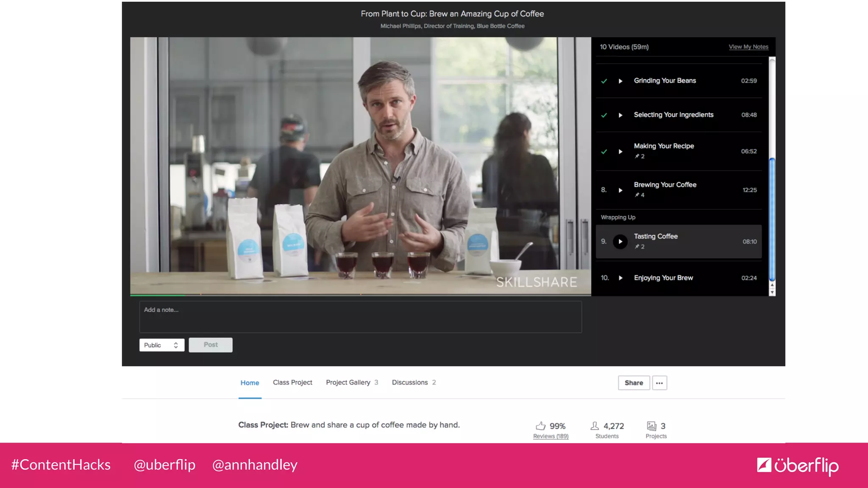The image size is (868, 488).
Task: Click the Tasting Coffee lesson title
Action: (x=656, y=236)
